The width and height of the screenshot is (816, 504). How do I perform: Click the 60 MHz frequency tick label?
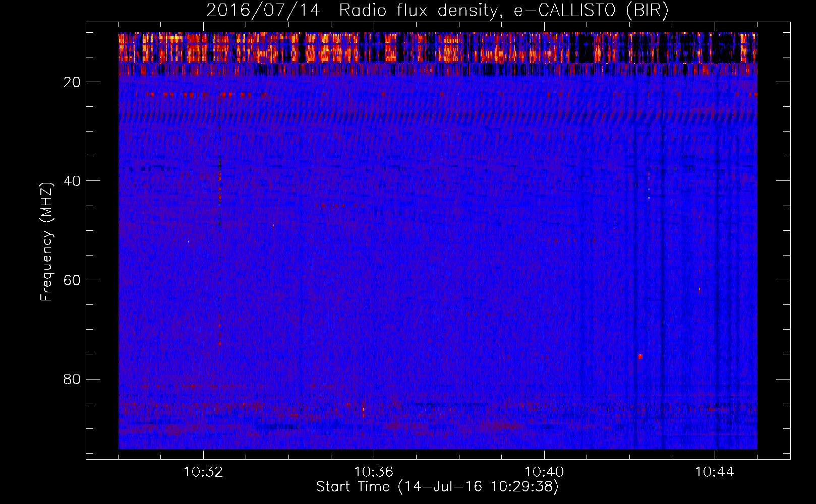[72, 280]
